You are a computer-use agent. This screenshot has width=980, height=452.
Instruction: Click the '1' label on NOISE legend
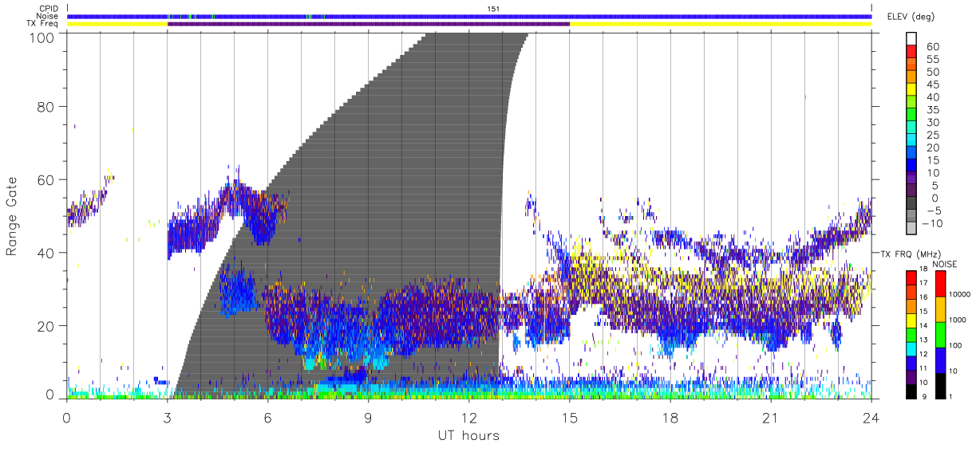[x=952, y=396]
